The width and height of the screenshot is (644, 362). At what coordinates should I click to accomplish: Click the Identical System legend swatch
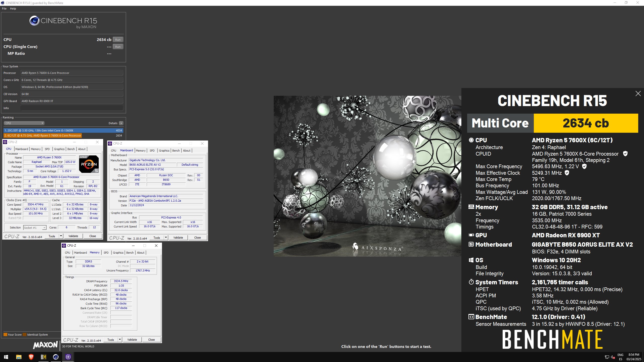click(x=24, y=335)
